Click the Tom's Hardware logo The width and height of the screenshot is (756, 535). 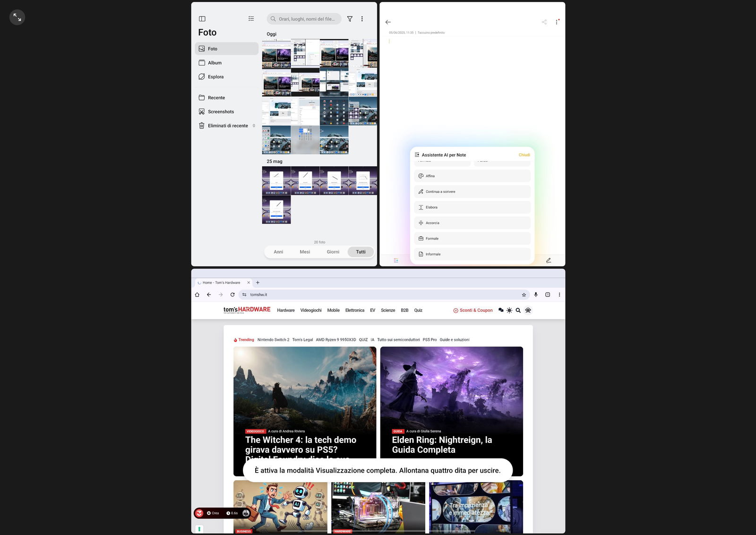pyautogui.click(x=247, y=310)
